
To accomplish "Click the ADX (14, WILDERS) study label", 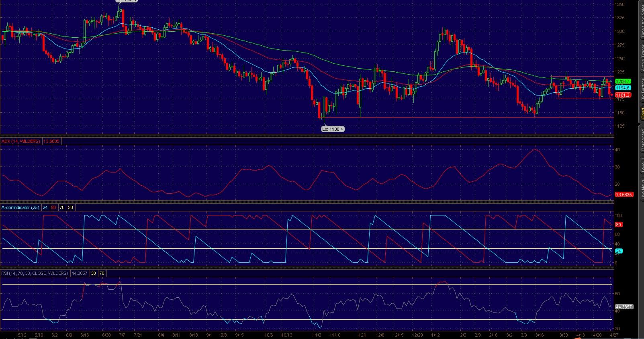I will click(21, 141).
